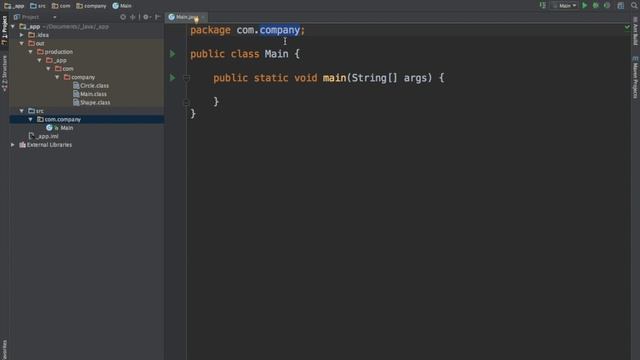The image size is (640, 360).
Task: Select the com.company package row
Action: tap(87, 120)
